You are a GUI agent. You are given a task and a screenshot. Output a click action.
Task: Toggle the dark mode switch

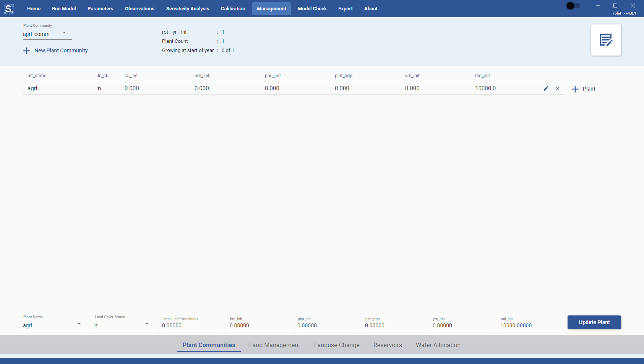coord(573,6)
